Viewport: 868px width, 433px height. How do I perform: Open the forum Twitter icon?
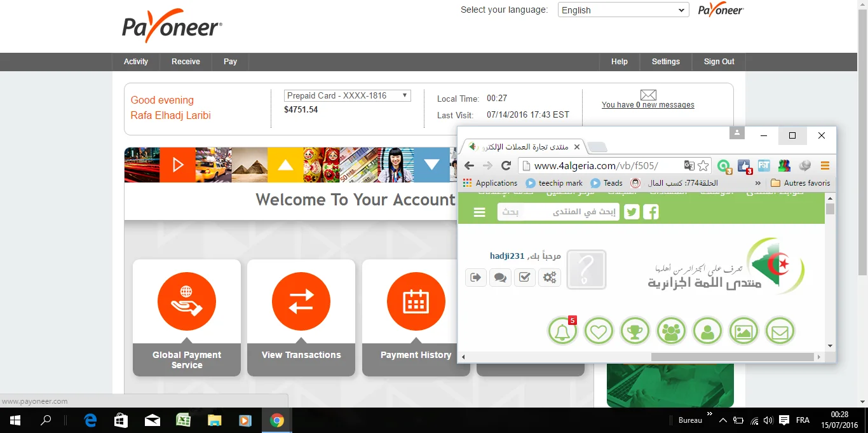[631, 212]
